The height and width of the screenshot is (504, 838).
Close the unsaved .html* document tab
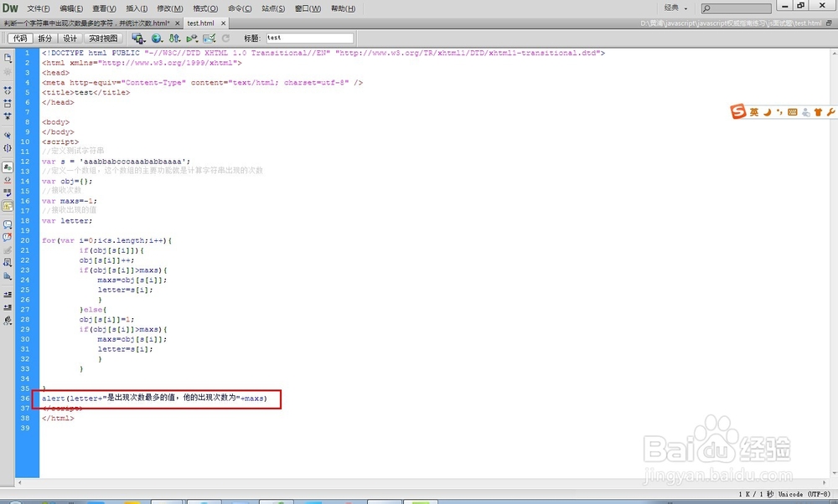tap(178, 23)
